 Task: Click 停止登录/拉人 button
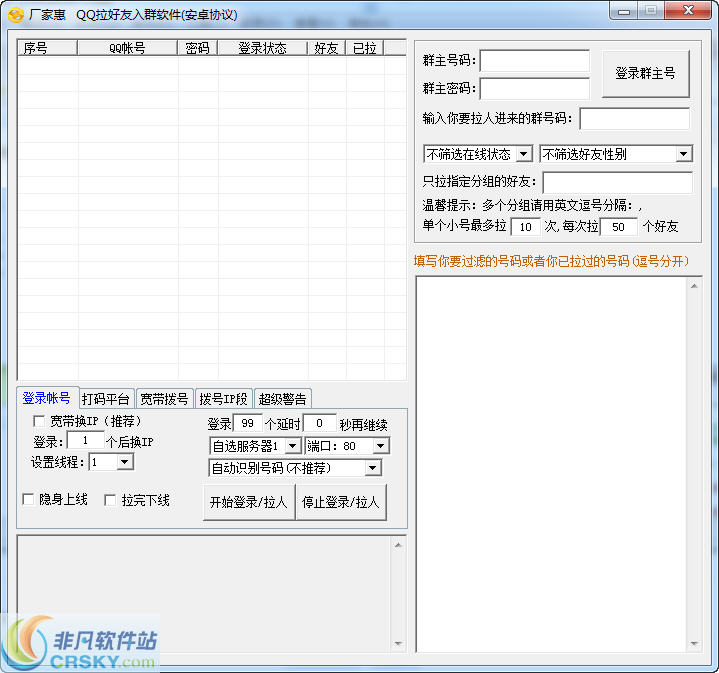[341, 502]
